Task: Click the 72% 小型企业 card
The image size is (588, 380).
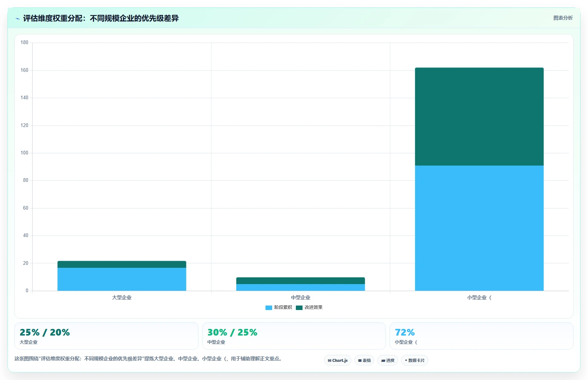Action: [481, 336]
